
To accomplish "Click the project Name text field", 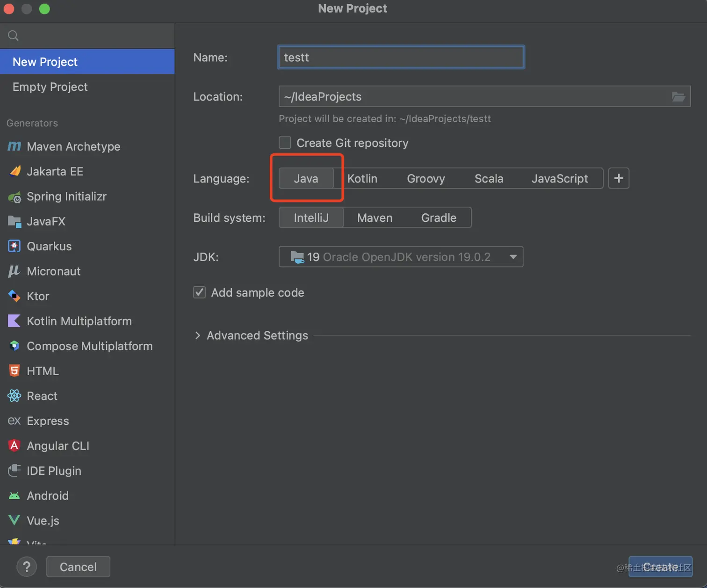I will pyautogui.click(x=401, y=58).
